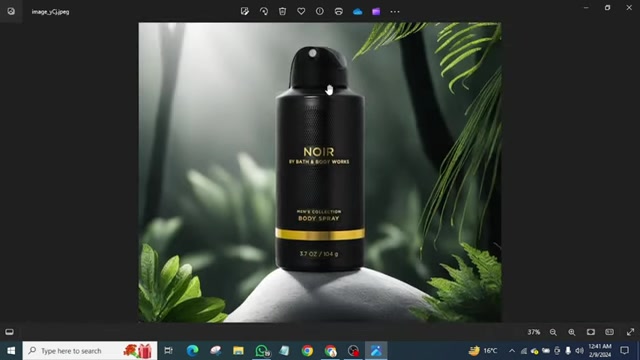The image size is (640, 360).
Task: Print the image using printer icon
Action: pyautogui.click(x=338, y=11)
